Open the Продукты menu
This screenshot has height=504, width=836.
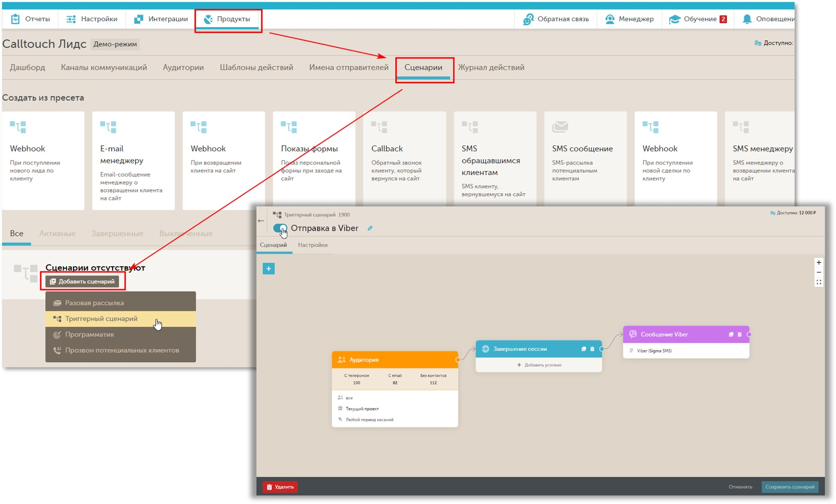coord(228,19)
